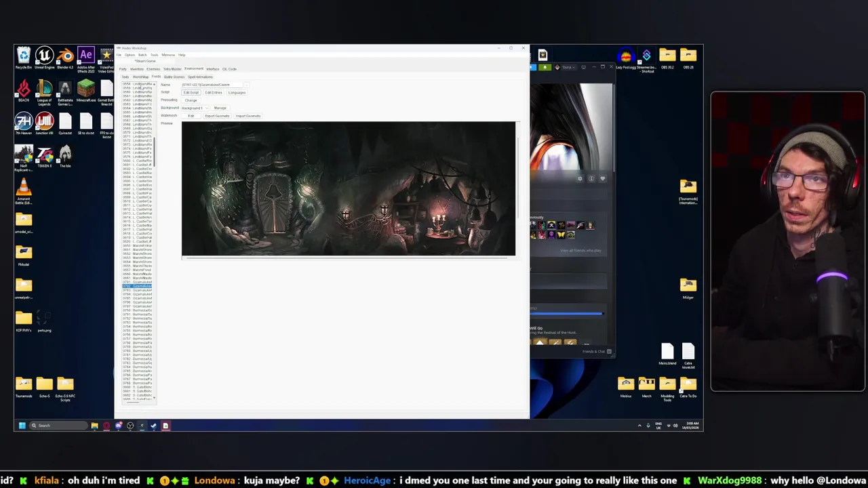
Task: Open the Modding Tools folder
Action: tap(667, 388)
